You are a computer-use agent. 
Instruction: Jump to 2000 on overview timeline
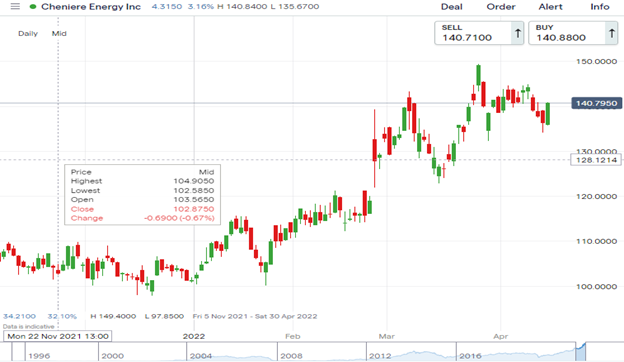[112, 356]
